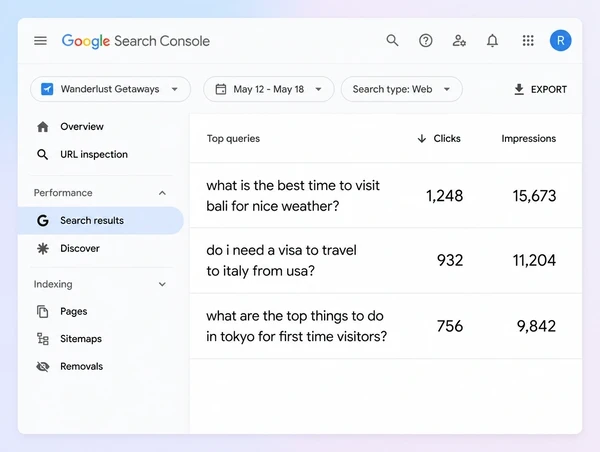Click the URL inspection magnifier icon
Screen dimensions: 600x452
point(42,155)
